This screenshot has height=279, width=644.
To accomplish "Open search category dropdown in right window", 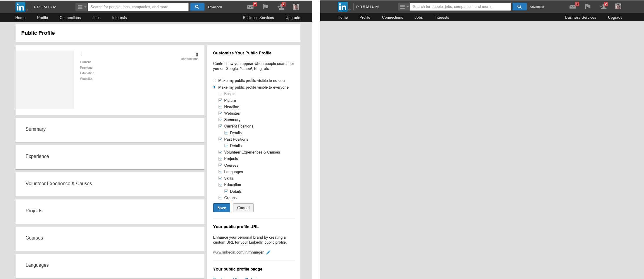I will (x=404, y=7).
